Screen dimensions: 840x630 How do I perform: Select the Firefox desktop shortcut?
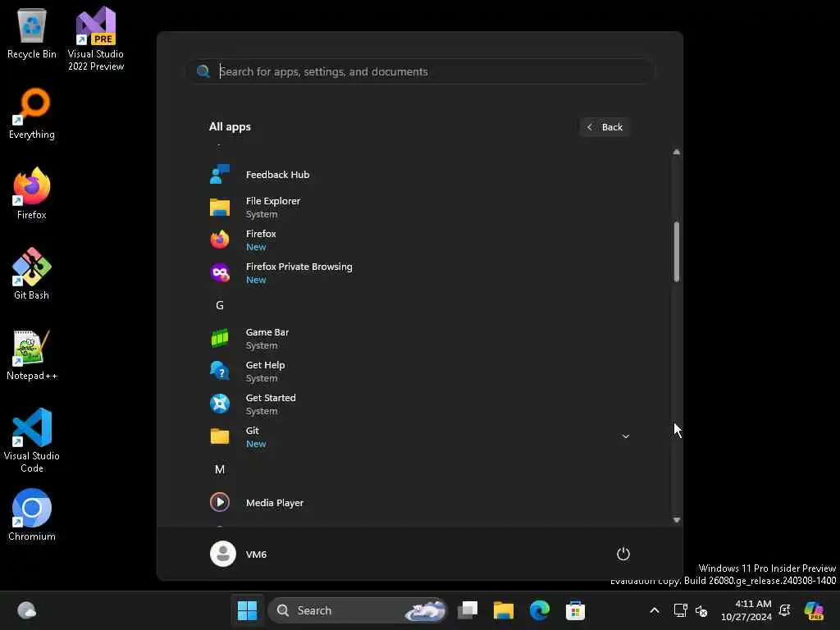[32, 194]
